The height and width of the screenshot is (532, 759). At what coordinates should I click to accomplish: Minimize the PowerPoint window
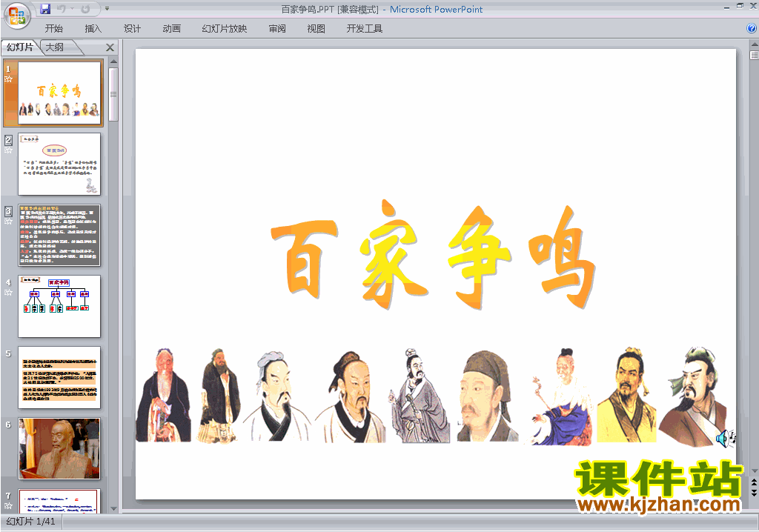(x=726, y=7)
